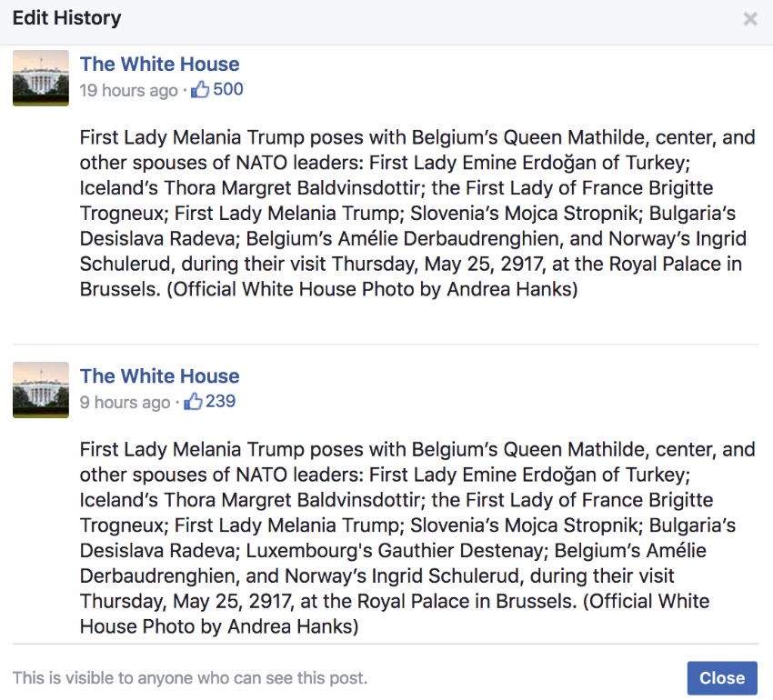Dismiss Edit History with the X icon
This screenshot has height=700, width=773.
pos(750,19)
